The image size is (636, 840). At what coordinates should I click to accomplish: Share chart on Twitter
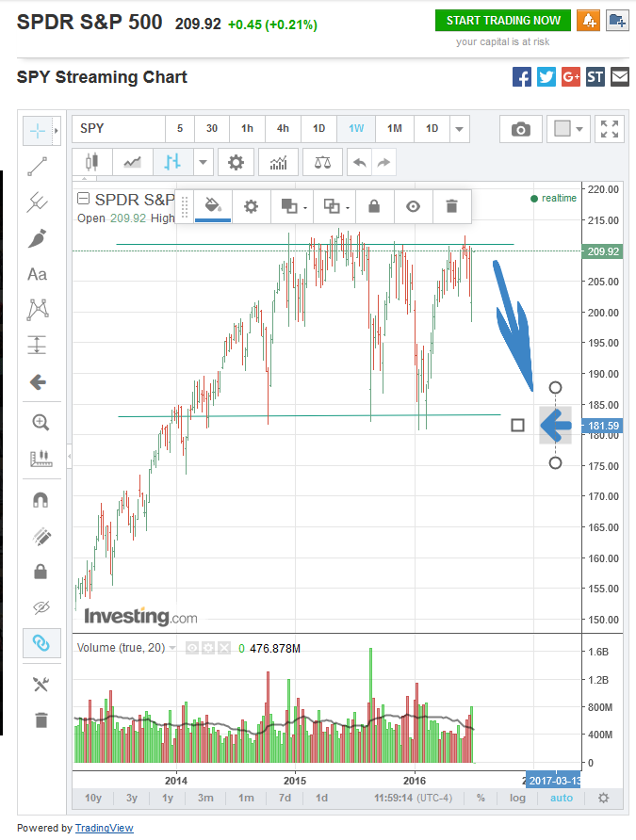(546, 77)
